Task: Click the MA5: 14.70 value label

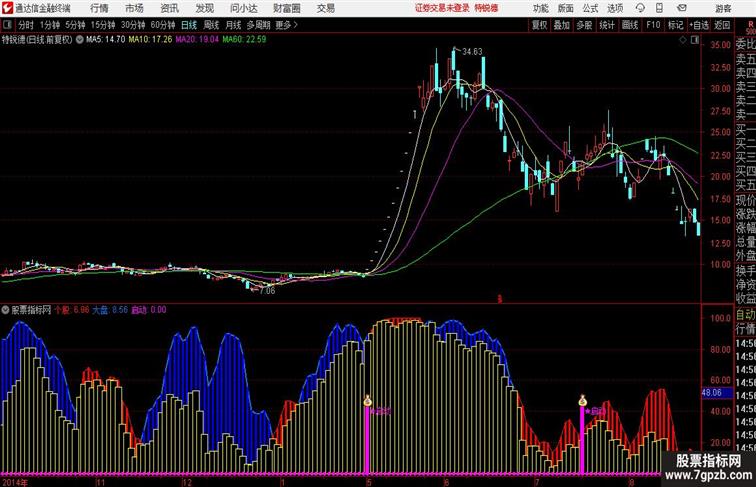Action: tap(106, 40)
